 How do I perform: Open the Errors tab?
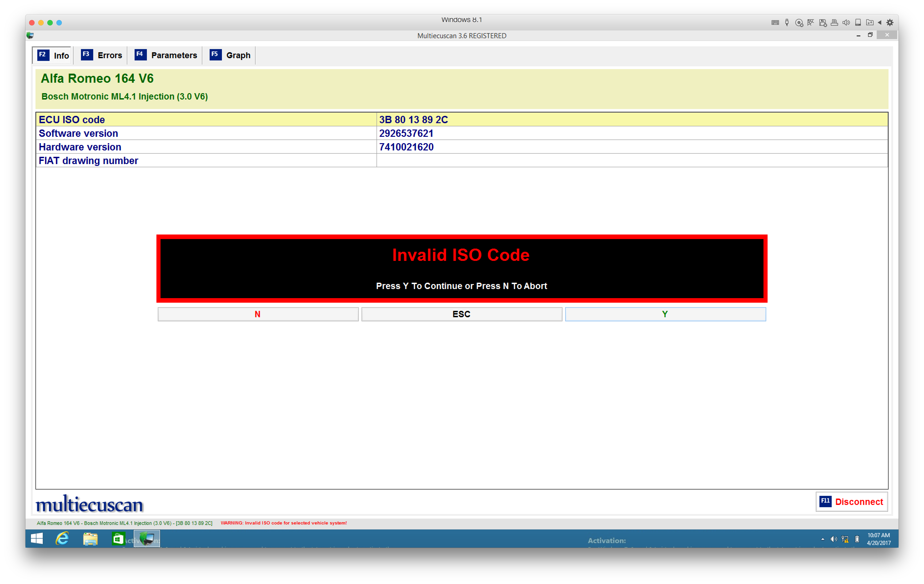point(101,55)
